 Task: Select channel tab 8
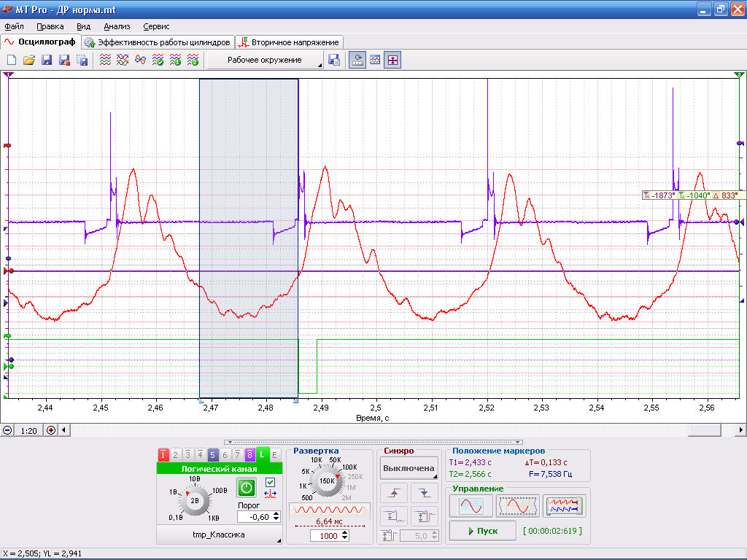(x=249, y=455)
